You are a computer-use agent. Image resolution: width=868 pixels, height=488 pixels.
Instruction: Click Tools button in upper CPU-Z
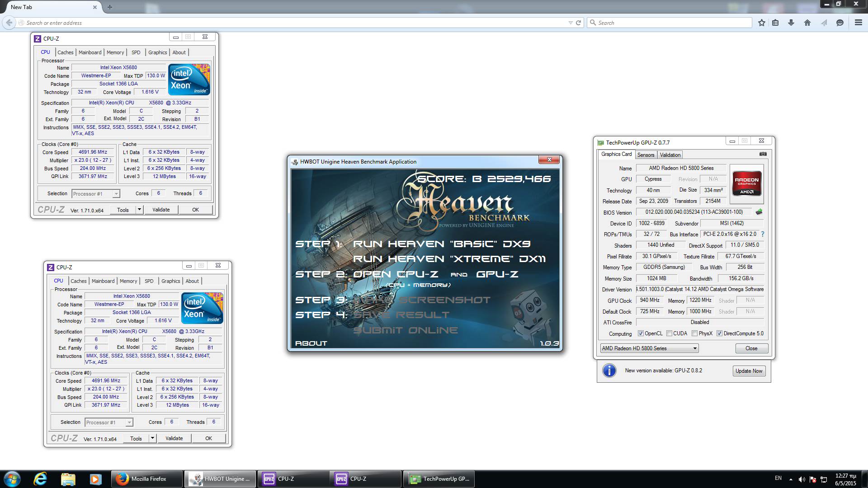[123, 210]
